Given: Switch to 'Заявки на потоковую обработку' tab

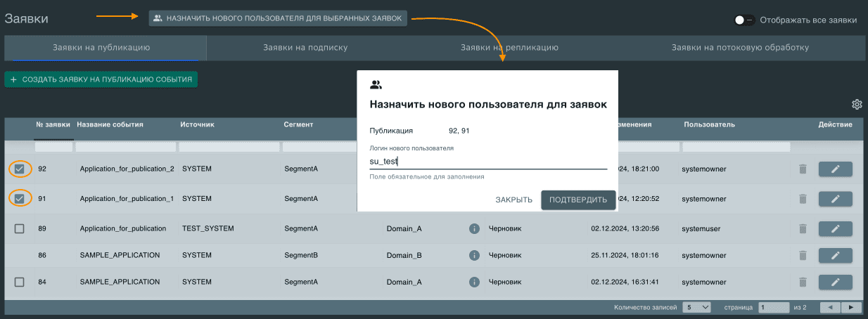Looking at the screenshot, I should tap(740, 48).
